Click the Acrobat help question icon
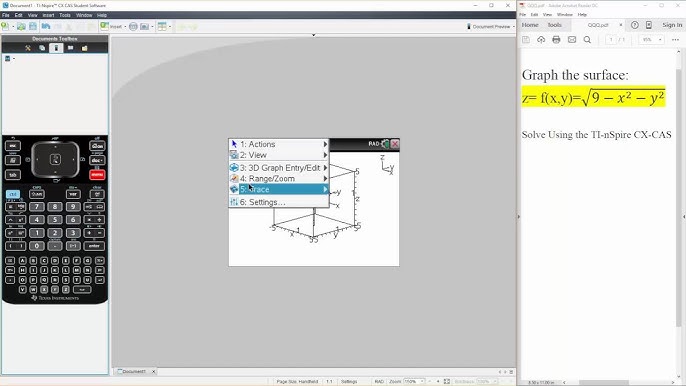686x386 pixels. (x=635, y=25)
